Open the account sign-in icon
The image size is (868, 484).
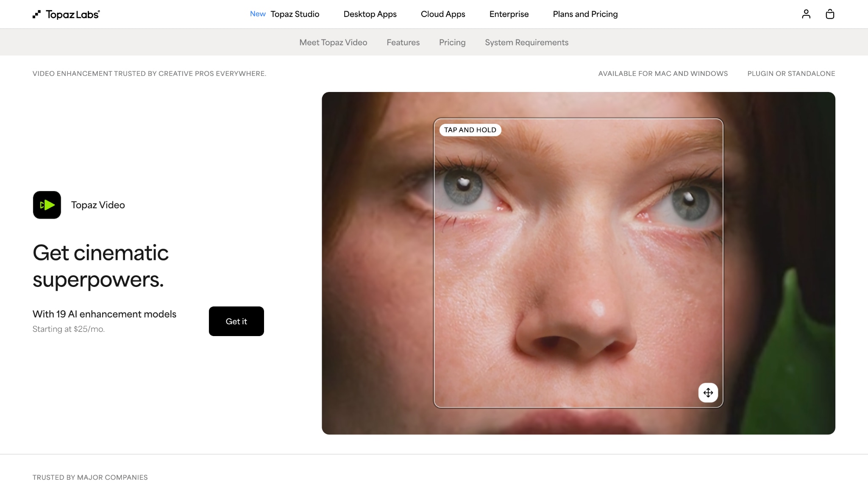tap(806, 14)
